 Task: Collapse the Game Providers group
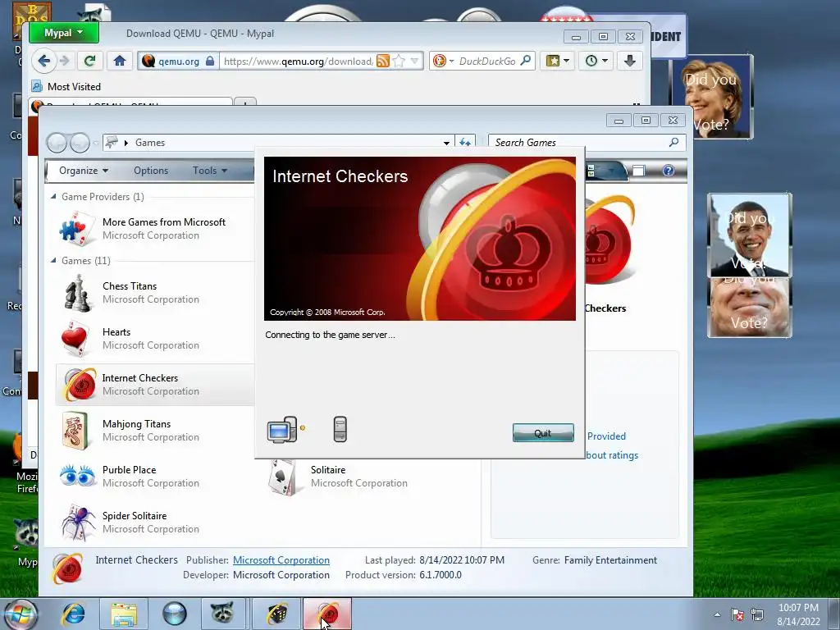pyautogui.click(x=53, y=197)
